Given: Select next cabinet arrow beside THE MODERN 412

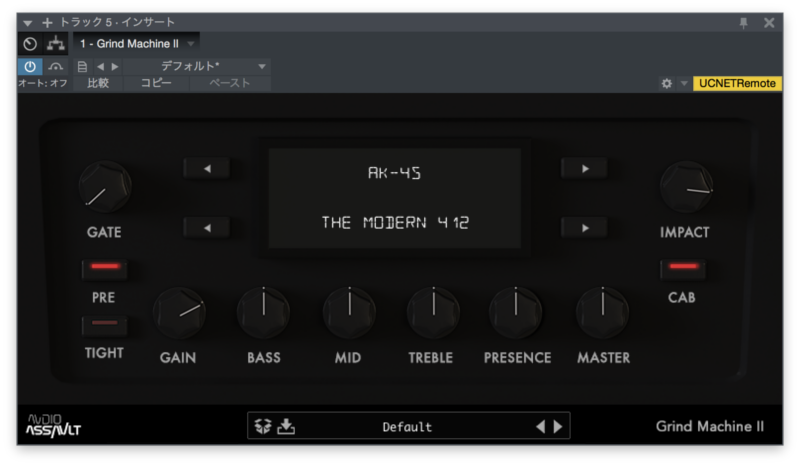Looking at the screenshot, I should click(x=585, y=228).
